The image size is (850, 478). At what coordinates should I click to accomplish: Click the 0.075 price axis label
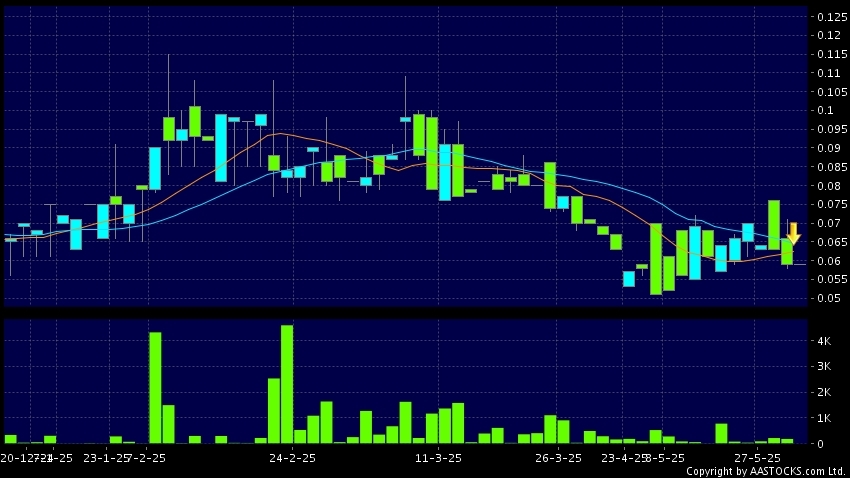[832, 204]
